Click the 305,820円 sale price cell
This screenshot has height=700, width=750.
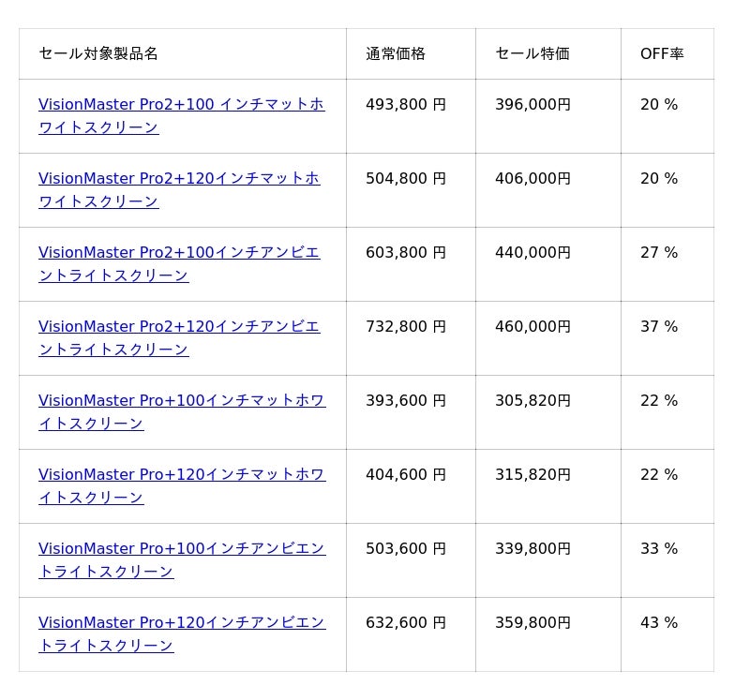coord(532,401)
